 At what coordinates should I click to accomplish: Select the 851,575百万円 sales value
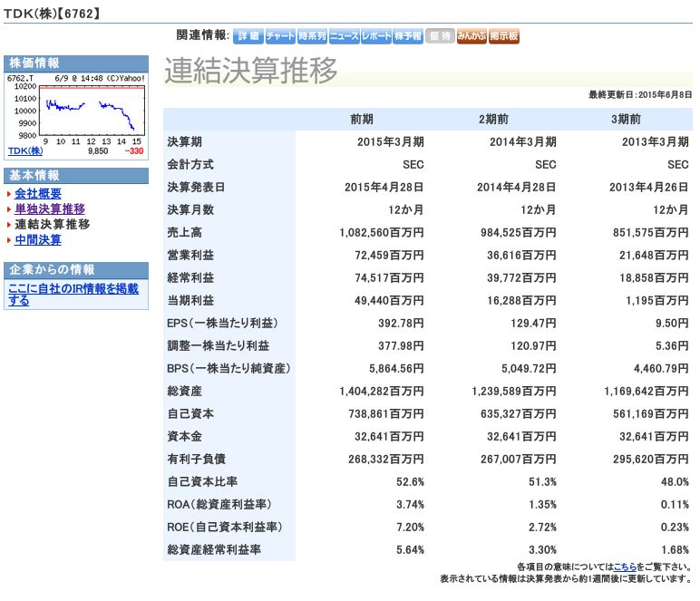(x=651, y=232)
